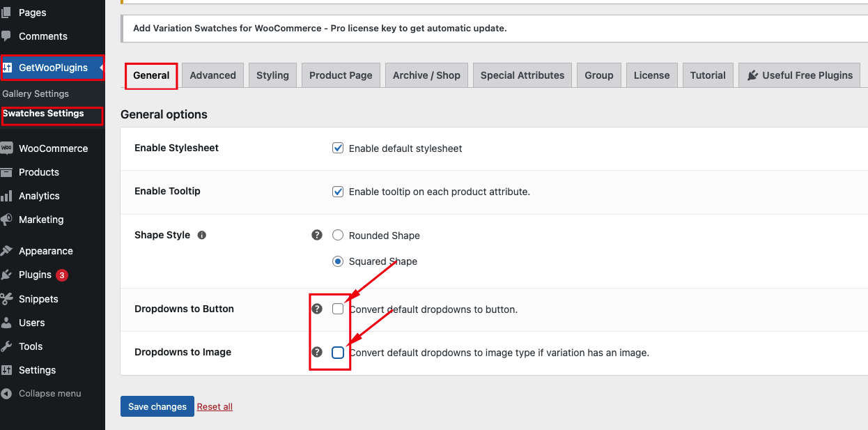Open Gallery Settings submenu item
Viewport: 868px width, 430px height.
click(36, 93)
